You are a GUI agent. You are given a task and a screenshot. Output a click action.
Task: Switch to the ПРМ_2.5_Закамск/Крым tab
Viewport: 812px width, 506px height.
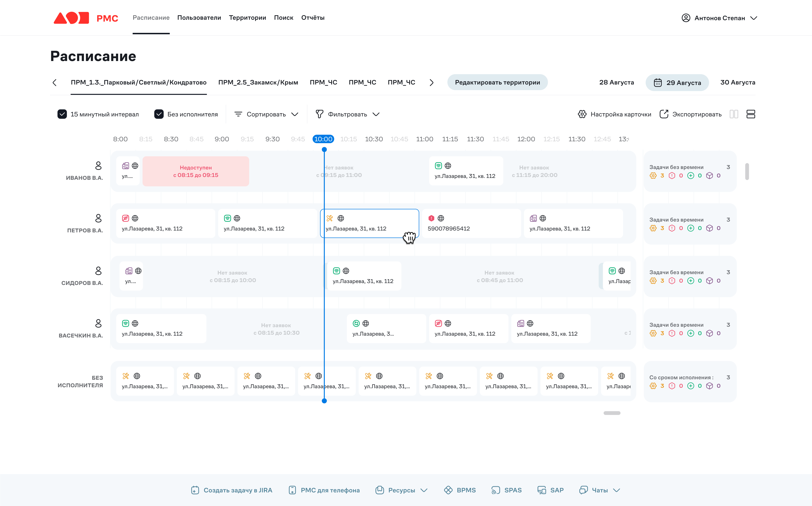(258, 82)
